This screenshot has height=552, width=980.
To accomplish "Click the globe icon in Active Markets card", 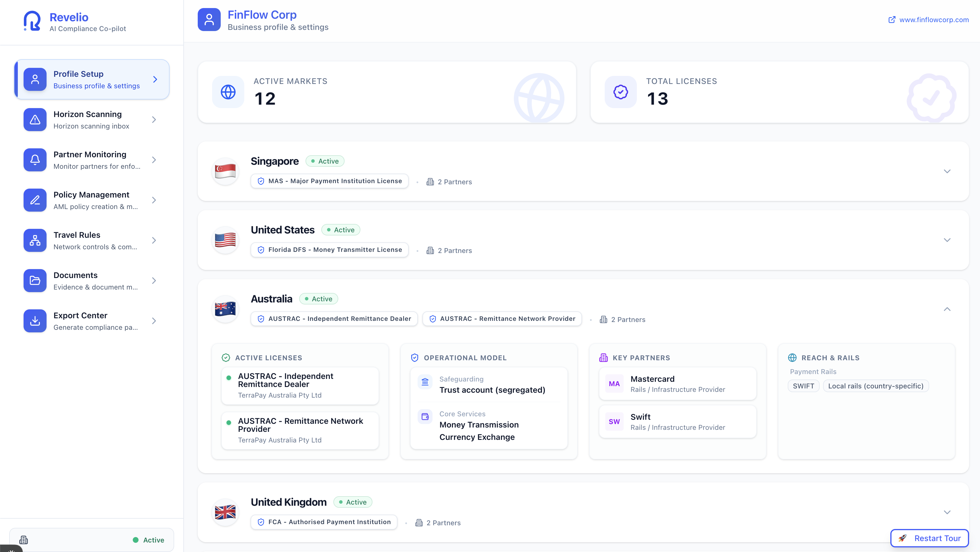I will [x=228, y=92].
